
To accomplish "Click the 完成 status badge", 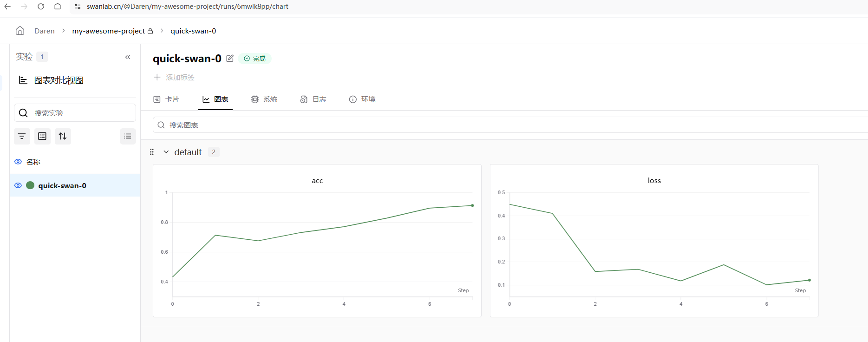I will click(255, 59).
